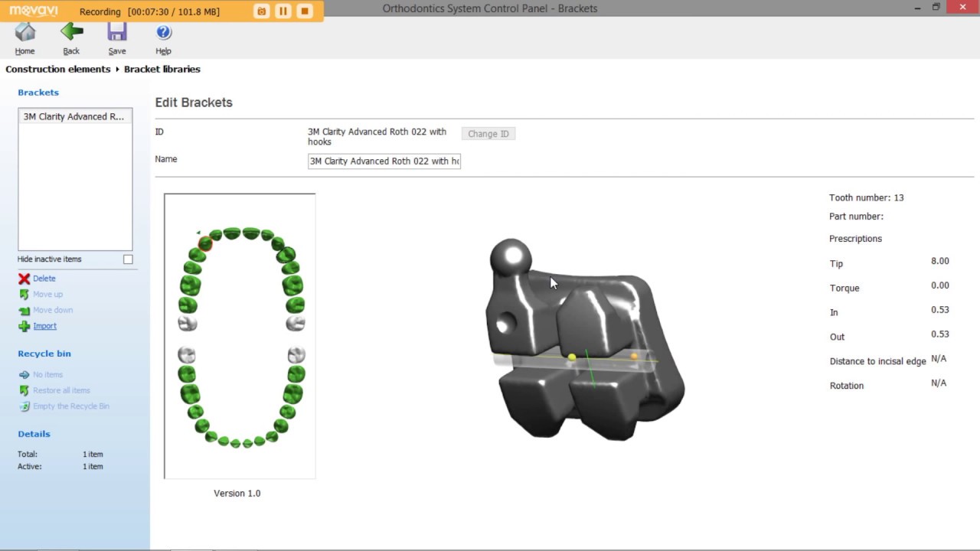
Task: Click the Recycle bin panel heading
Action: point(44,354)
